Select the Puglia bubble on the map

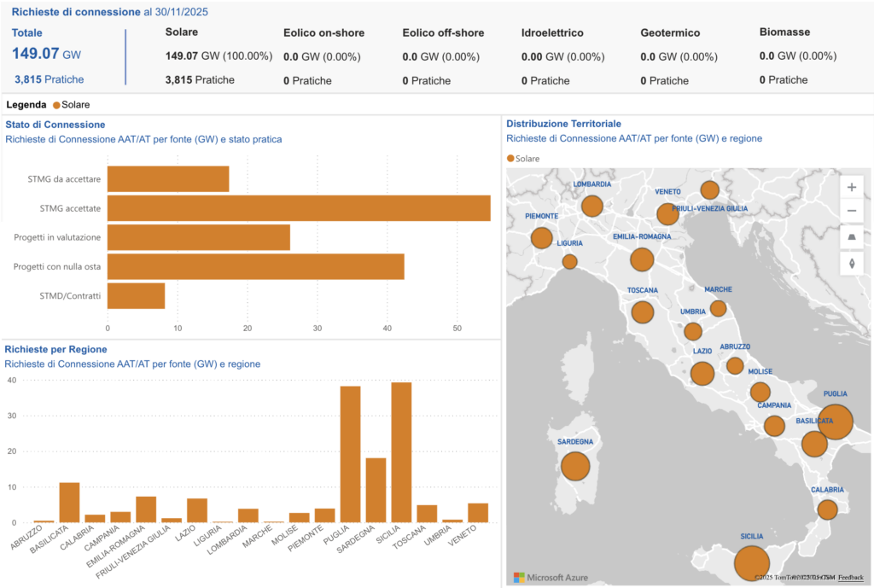pos(836,422)
